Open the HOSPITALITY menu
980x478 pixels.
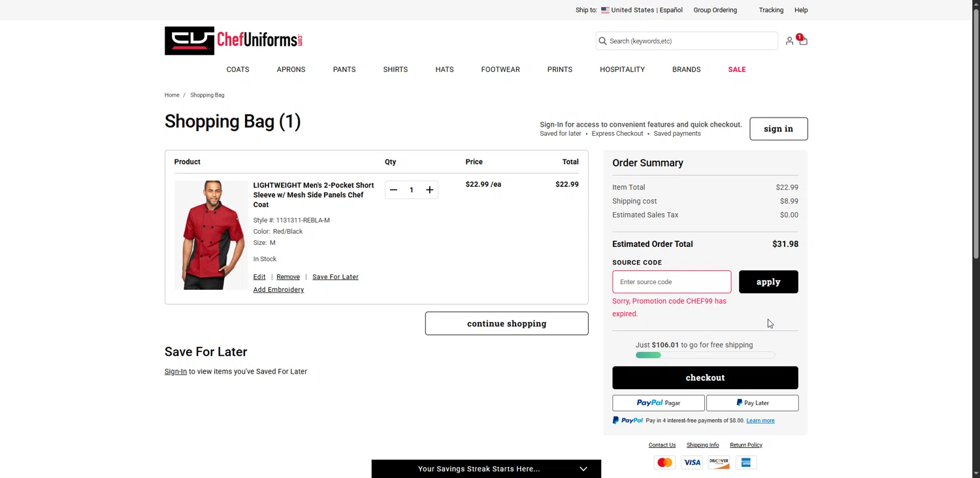pos(622,69)
